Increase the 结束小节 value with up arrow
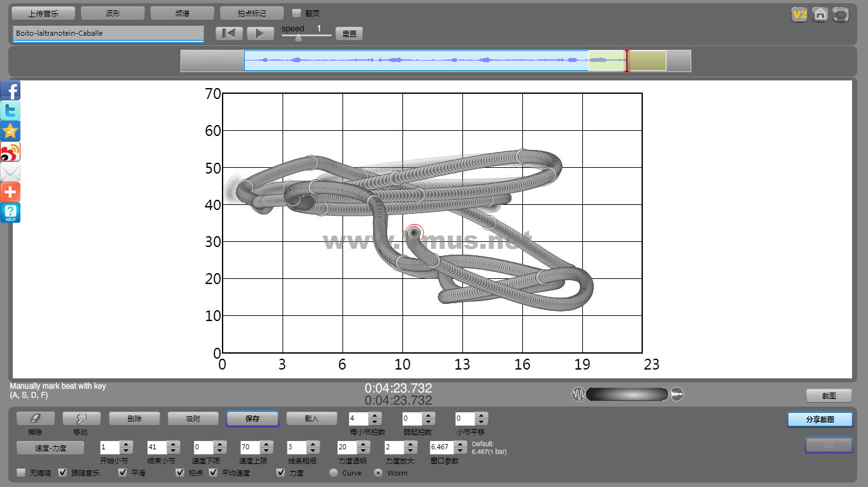The width and height of the screenshot is (868, 487). [x=173, y=444]
